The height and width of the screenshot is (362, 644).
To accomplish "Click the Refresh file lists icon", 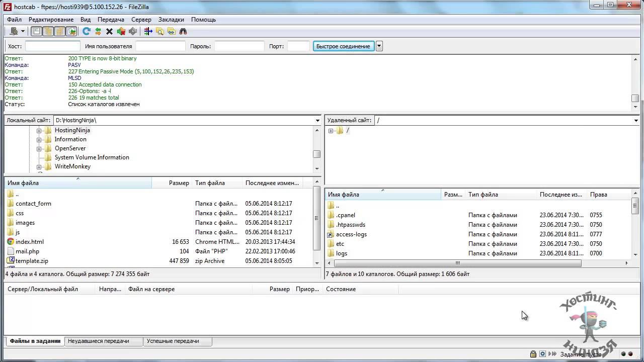I will coord(87,31).
